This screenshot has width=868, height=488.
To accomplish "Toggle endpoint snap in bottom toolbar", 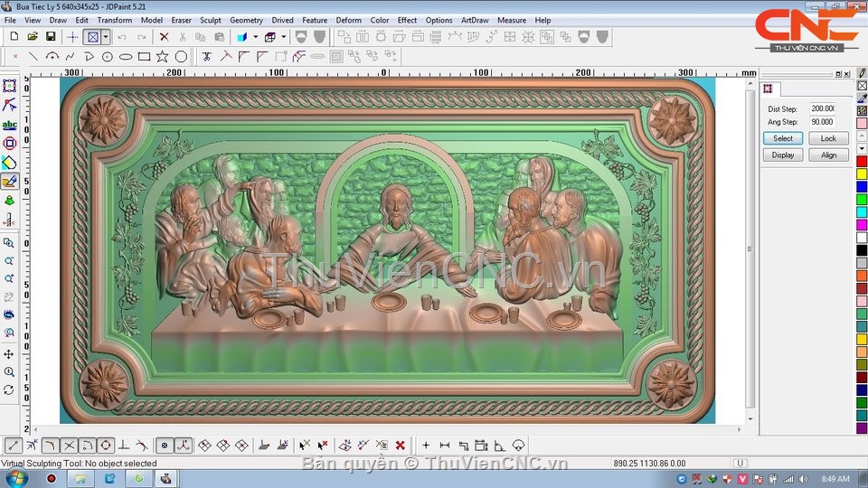I will point(14,445).
